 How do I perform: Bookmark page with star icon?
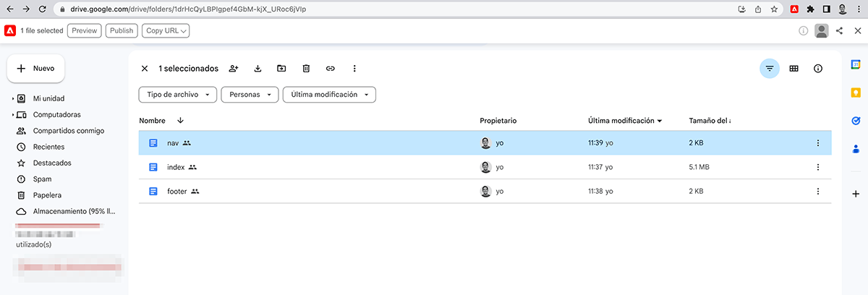tap(775, 9)
